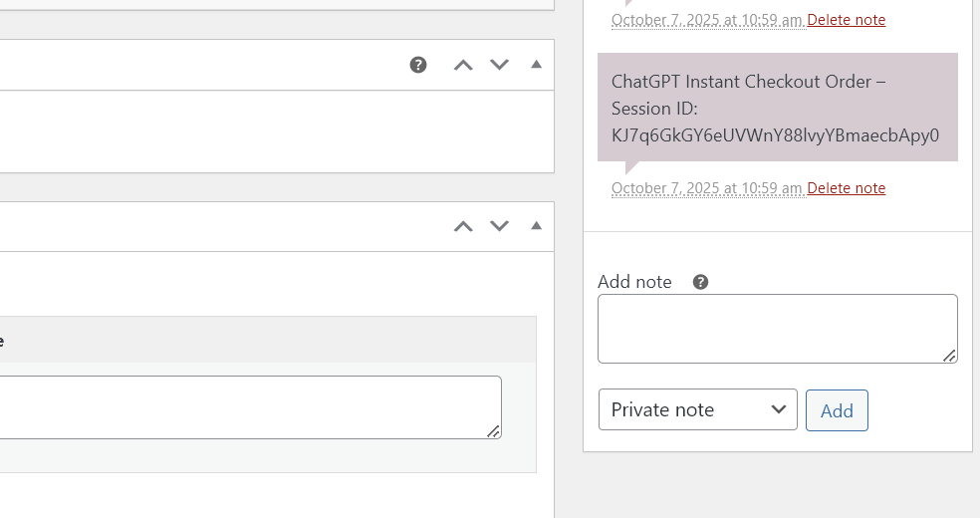Click the help tooltip icon beside Add note
The image size is (980, 518).
click(700, 282)
